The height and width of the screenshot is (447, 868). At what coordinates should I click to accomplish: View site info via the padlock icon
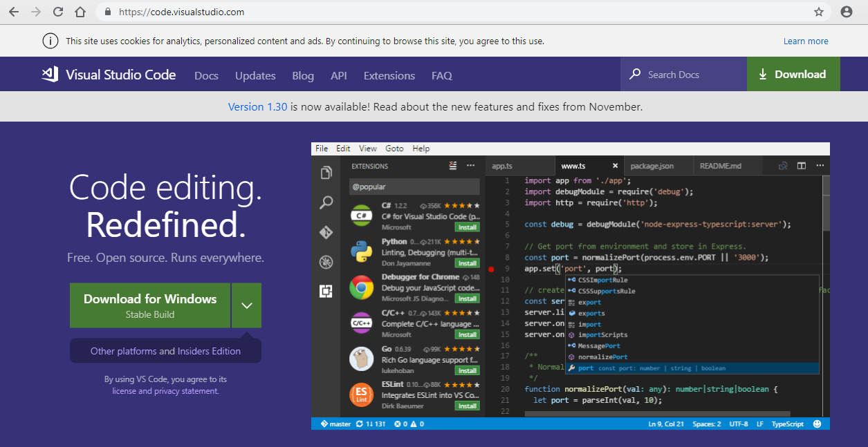tap(107, 12)
